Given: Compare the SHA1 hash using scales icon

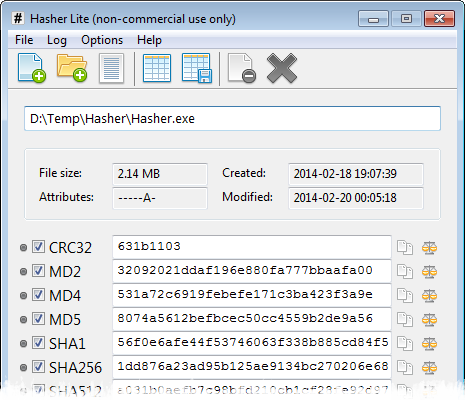Looking at the screenshot, I should 429,344.
